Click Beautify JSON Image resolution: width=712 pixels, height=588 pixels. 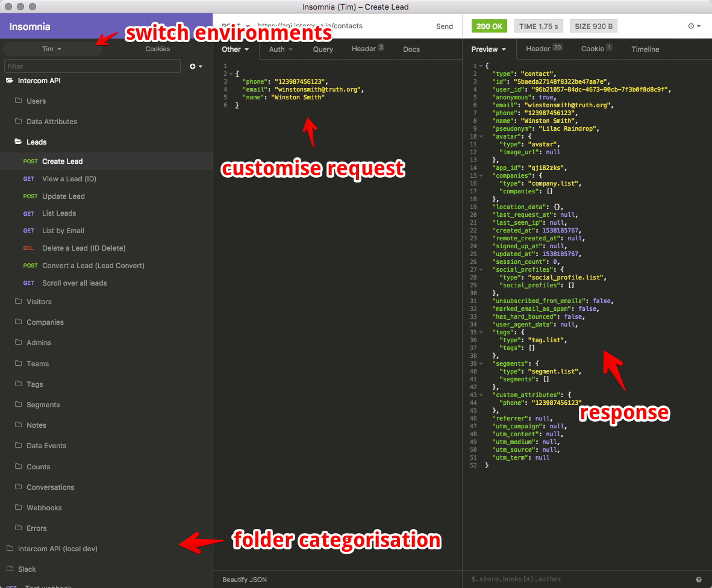tap(245, 580)
